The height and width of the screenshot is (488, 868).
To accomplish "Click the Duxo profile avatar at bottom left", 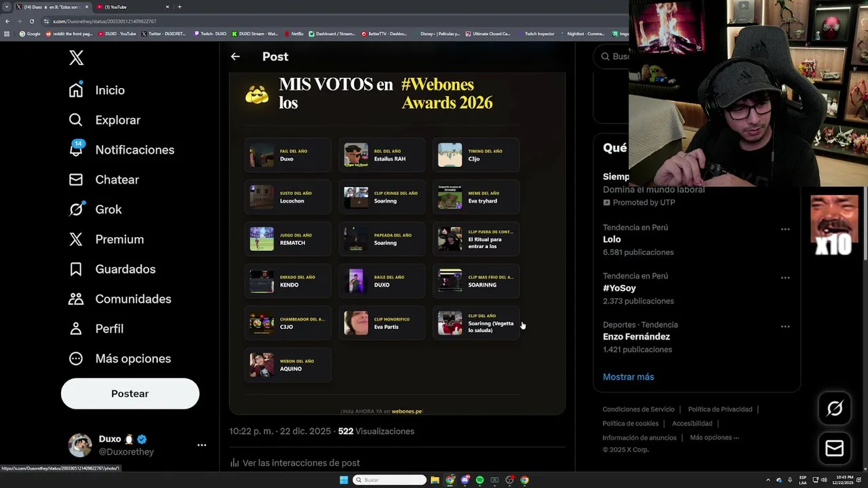I will coord(80,445).
